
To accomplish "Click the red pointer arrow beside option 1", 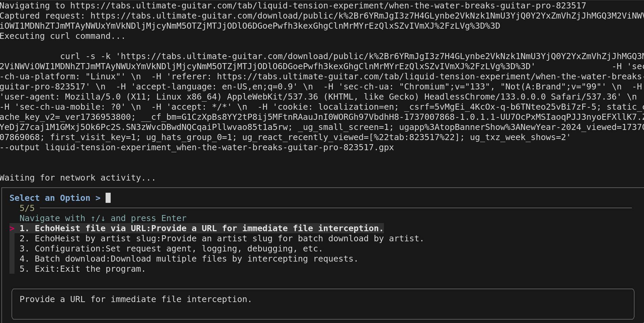I will pos(12,229).
